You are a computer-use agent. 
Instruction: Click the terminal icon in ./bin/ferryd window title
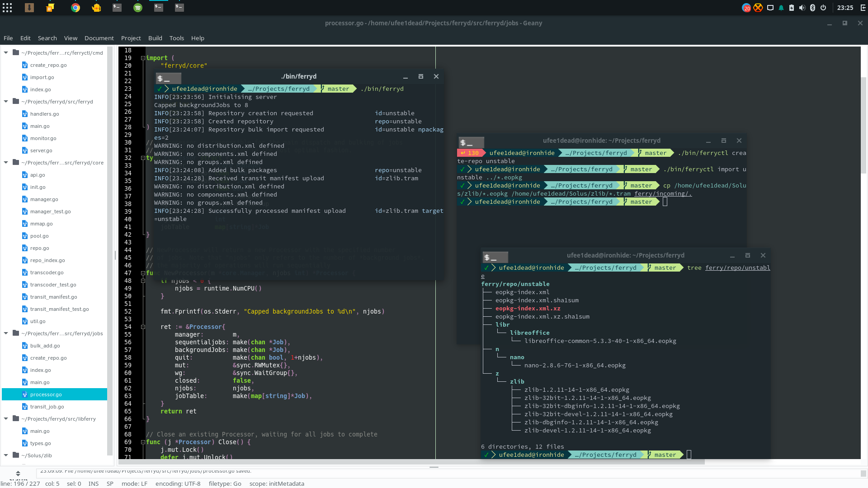(169, 78)
